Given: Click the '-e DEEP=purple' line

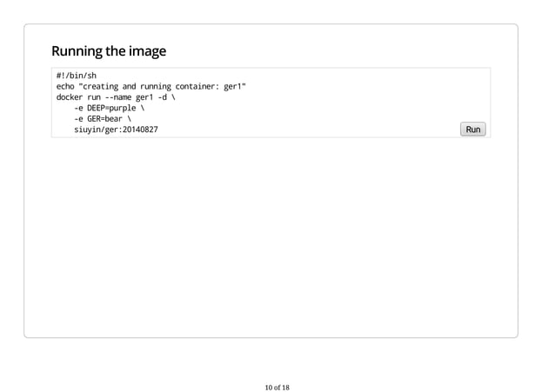Looking at the screenshot, I should [x=109, y=108].
